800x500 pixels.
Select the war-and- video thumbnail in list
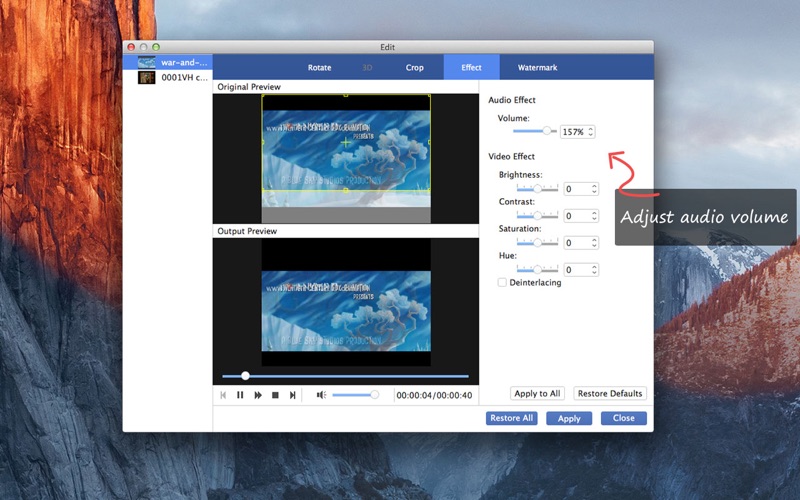click(147, 62)
